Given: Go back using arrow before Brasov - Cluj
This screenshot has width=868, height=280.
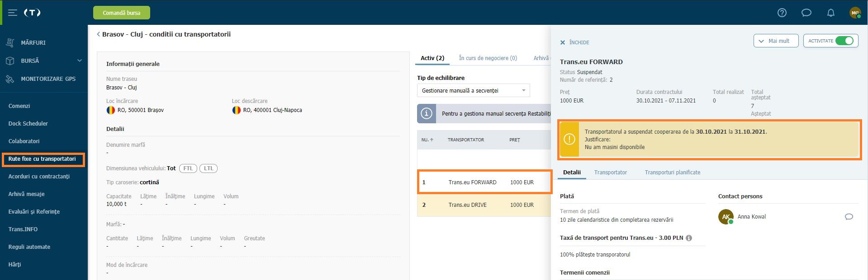Looking at the screenshot, I should coord(98,34).
